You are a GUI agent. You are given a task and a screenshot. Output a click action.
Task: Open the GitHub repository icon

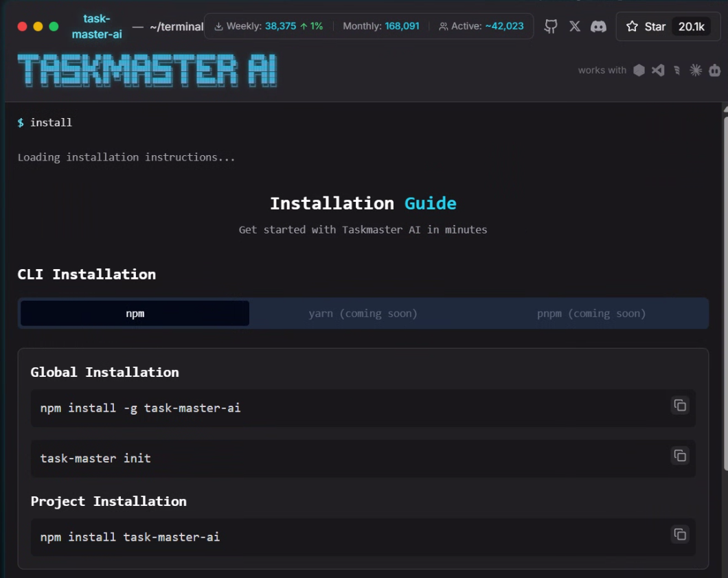click(551, 27)
